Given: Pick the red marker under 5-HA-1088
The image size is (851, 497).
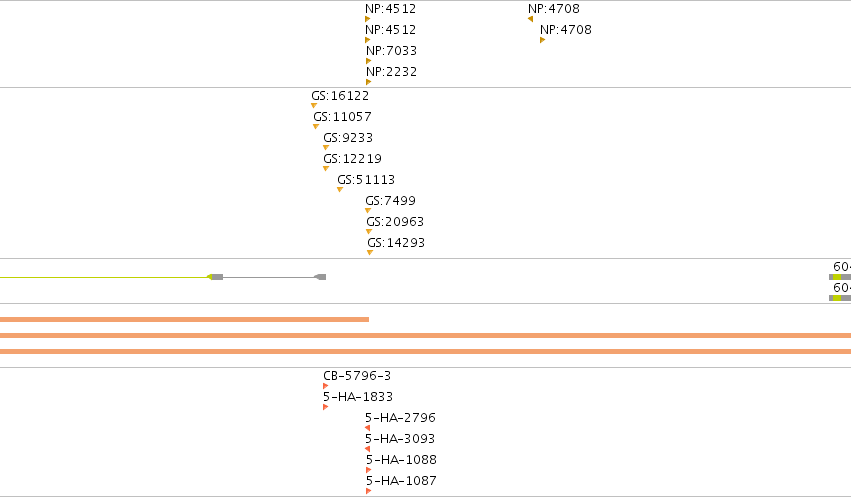Looking at the screenshot, I should (369, 470).
